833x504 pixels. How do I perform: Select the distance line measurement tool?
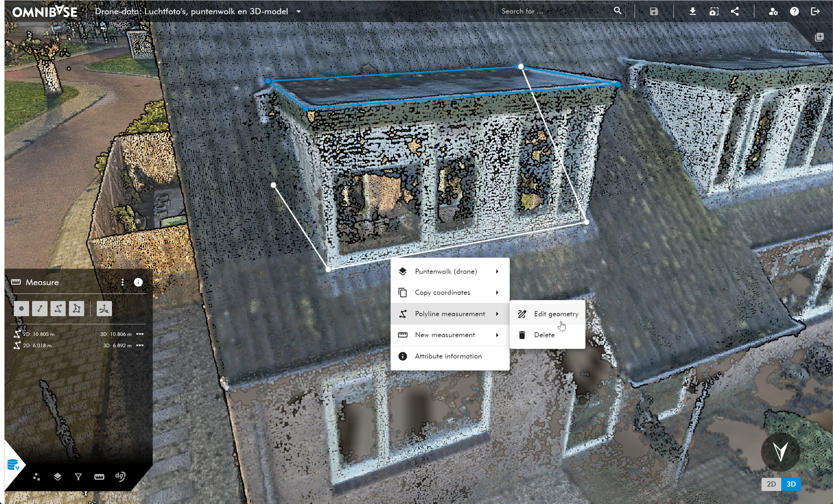[x=39, y=308]
